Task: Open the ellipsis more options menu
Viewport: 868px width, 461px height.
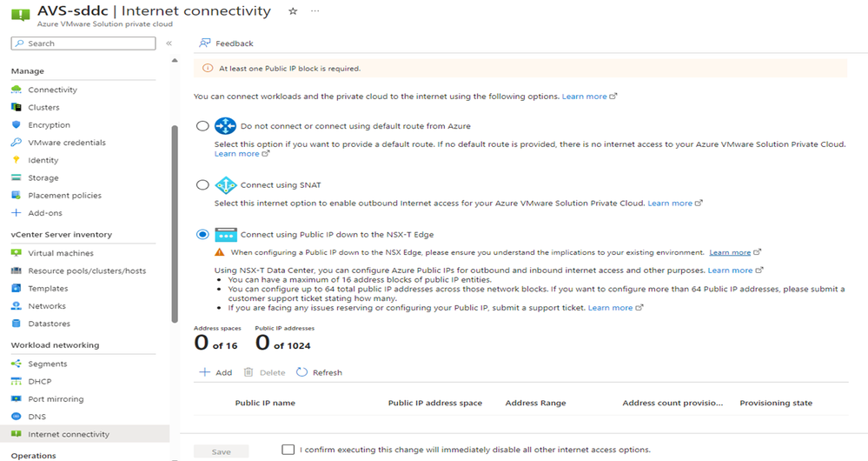Action: [315, 11]
